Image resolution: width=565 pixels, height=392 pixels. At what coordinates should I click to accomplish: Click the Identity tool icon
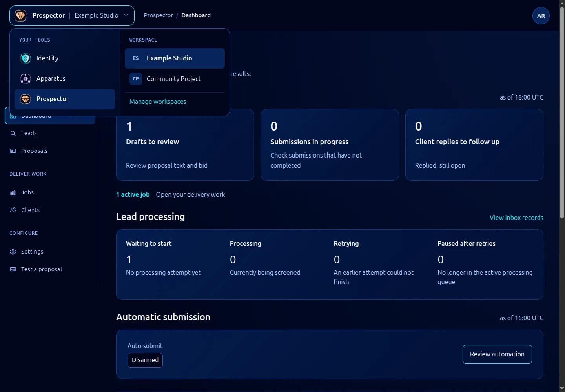26,58
